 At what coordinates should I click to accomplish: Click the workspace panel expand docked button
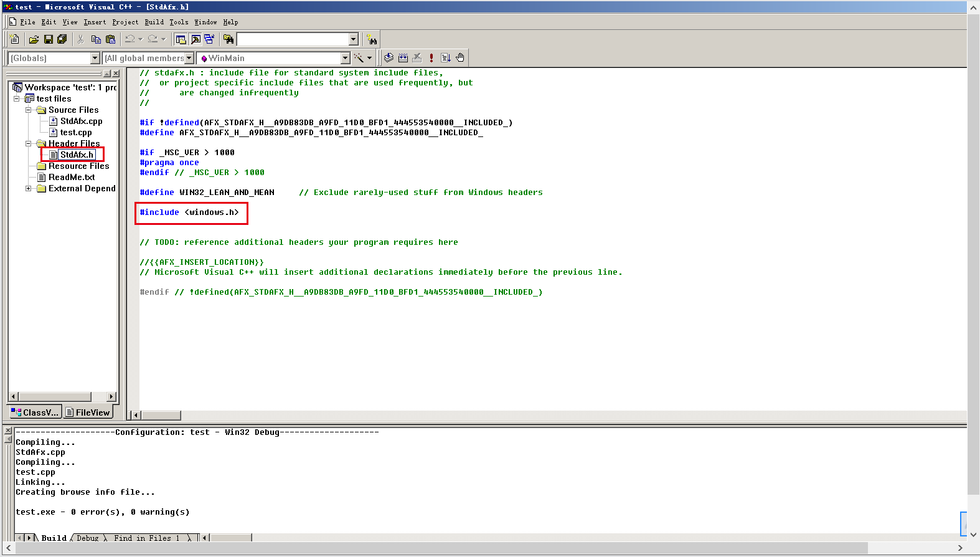click(x=107, y=74)
